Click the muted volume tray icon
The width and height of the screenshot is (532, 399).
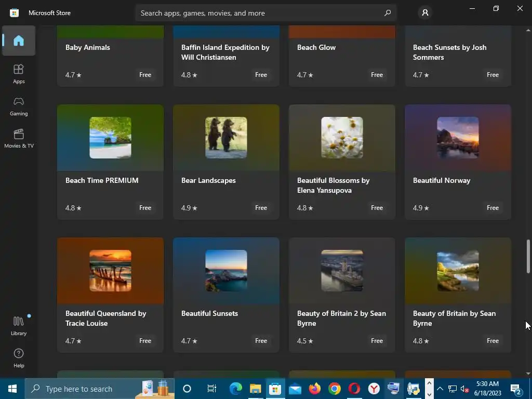(x=464, y=389)
